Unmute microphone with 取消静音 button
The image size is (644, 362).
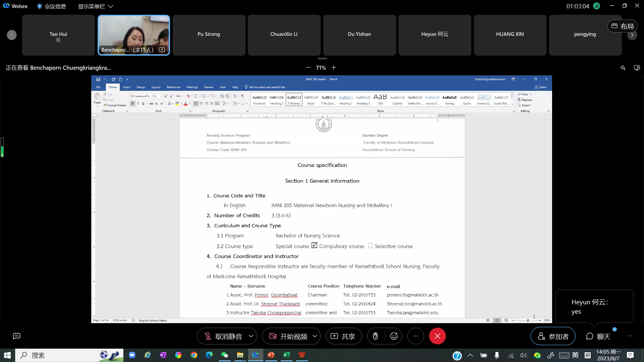click(x=223, y=336)
